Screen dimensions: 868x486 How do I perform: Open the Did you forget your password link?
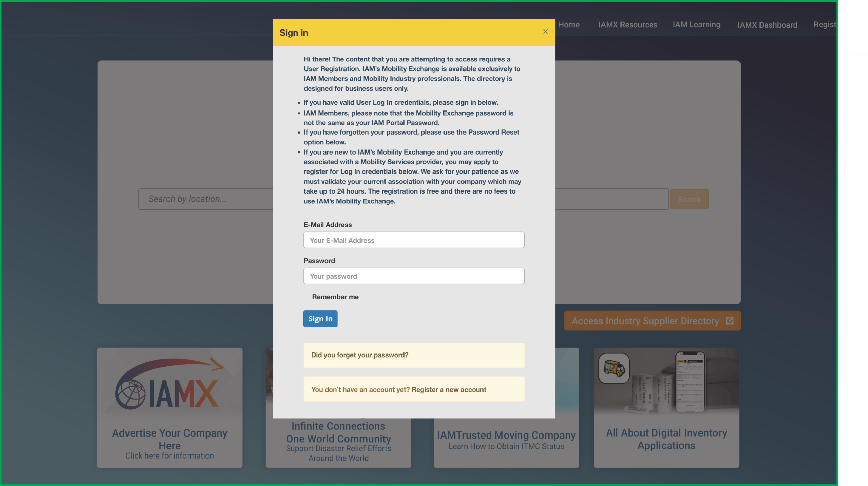[x=360, y=355]
